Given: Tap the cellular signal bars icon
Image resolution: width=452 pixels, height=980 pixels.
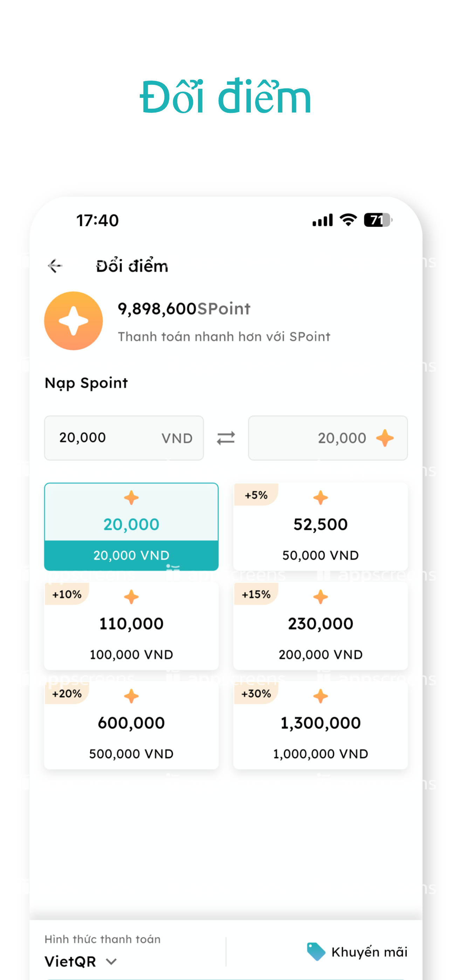Looking at the screenshot, I should (322, 220).
